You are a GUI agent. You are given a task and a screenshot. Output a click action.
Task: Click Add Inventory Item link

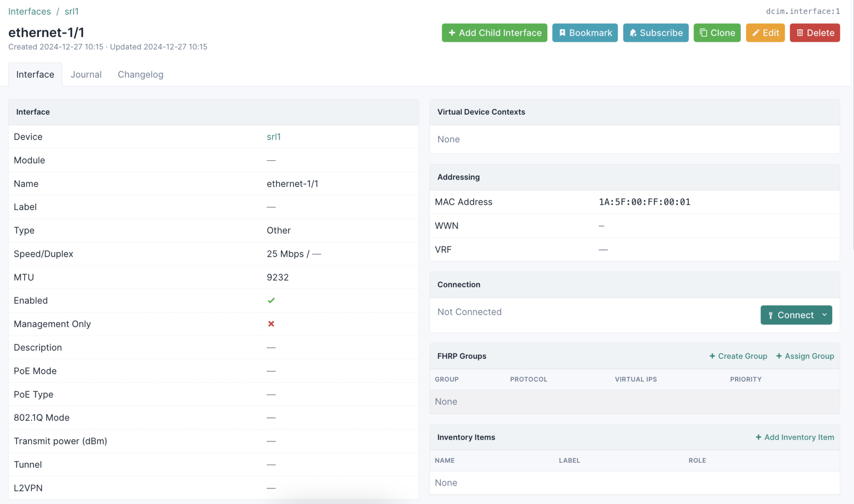click(x=795, y=437)
